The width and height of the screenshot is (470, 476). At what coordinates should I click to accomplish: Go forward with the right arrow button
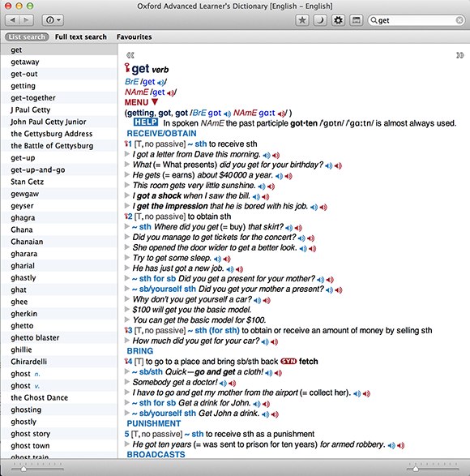[27, 20]
